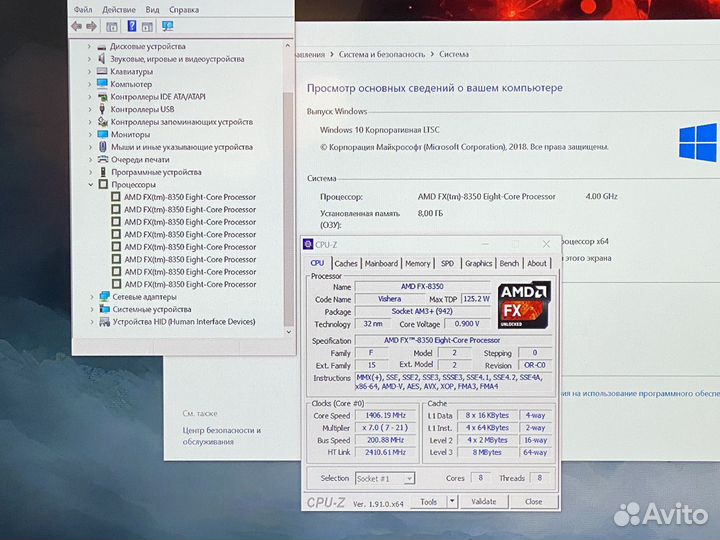Viewport: 720px width, 540px height.
Task: Click the Windows logo in System window
Action: point(698,142)
